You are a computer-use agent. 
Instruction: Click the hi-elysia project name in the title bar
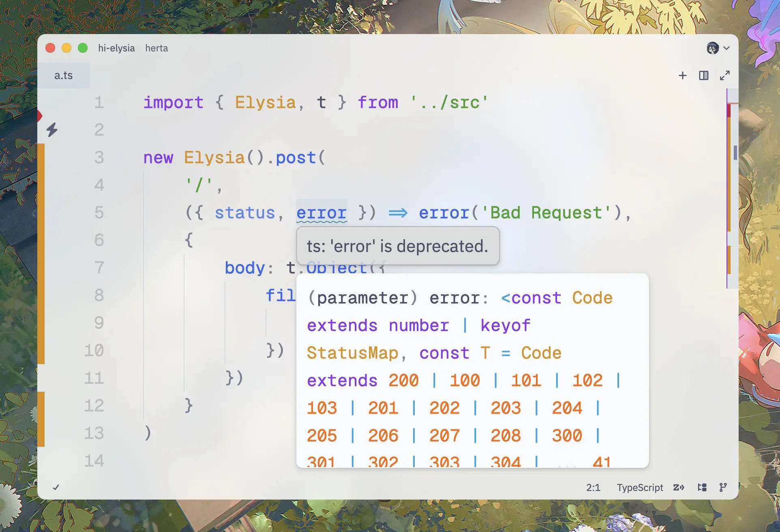point(117,48)
